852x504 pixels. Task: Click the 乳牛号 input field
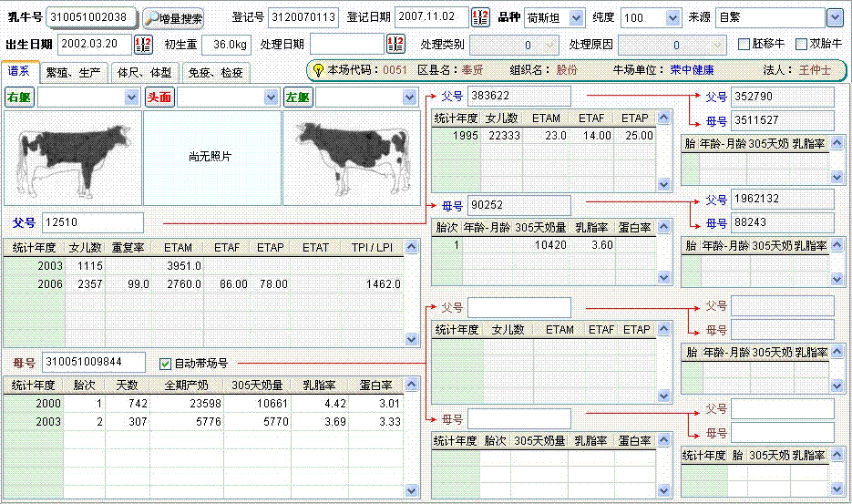[x=92, y=17]
